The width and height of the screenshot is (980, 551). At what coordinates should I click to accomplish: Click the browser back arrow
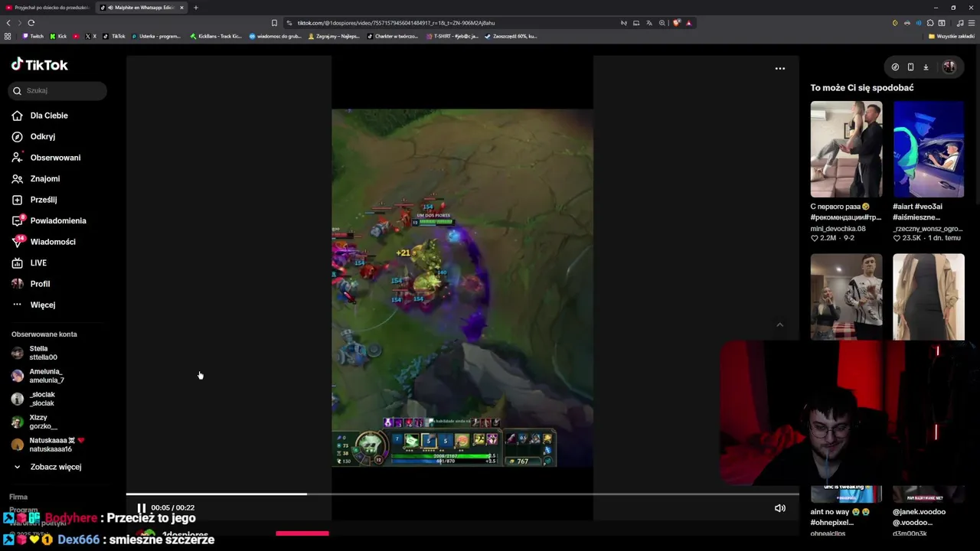(x=8, y=23)
